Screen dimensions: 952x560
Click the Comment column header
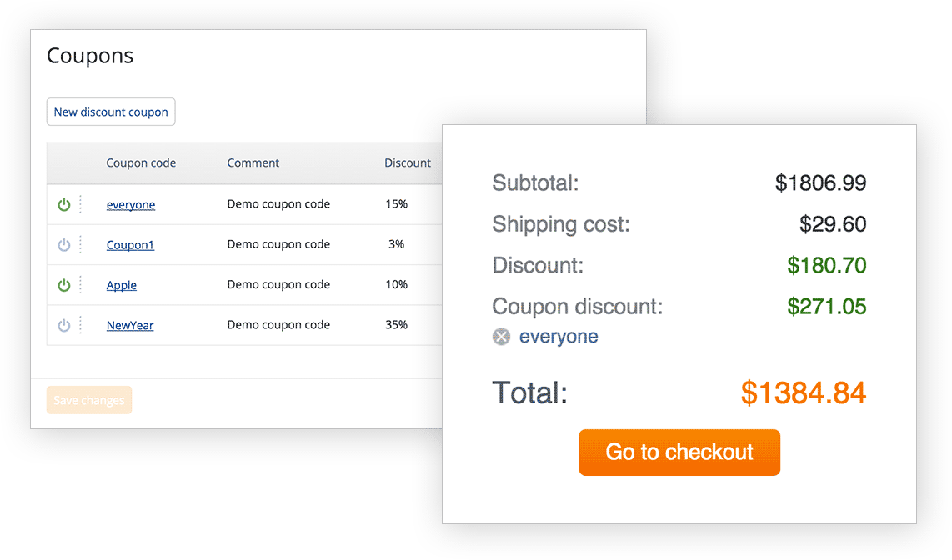[x=253, y=163]
